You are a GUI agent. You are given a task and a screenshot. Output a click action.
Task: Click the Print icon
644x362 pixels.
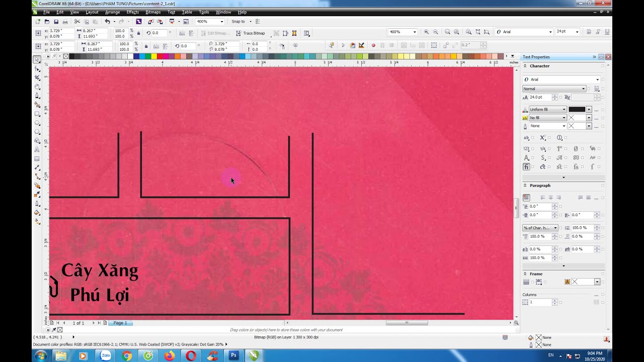[65, 22]
